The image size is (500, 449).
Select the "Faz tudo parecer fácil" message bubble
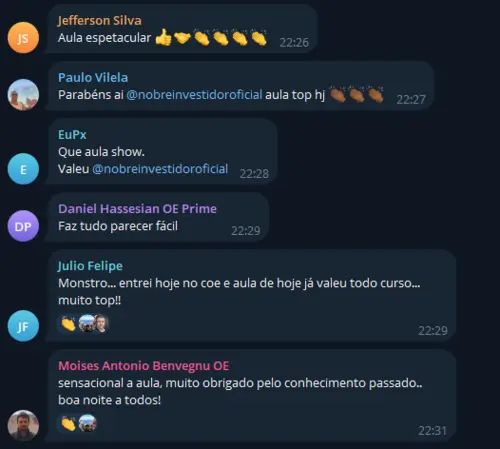157,217
